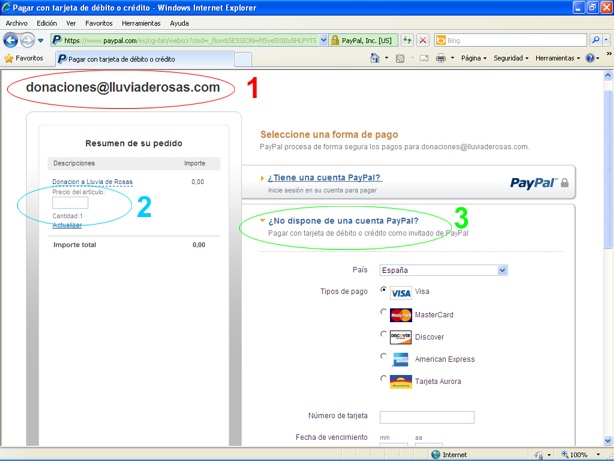Viewport: 614px width, 461px height.
Task: Open the Home button dropdown arrow
Action: pyautogui.click(x=386, y=58)
